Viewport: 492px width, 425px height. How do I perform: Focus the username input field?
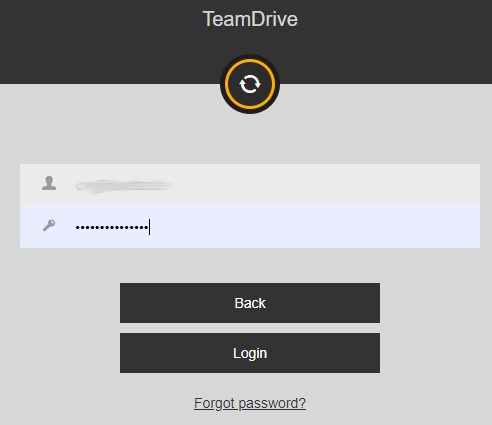pos(250,185)
